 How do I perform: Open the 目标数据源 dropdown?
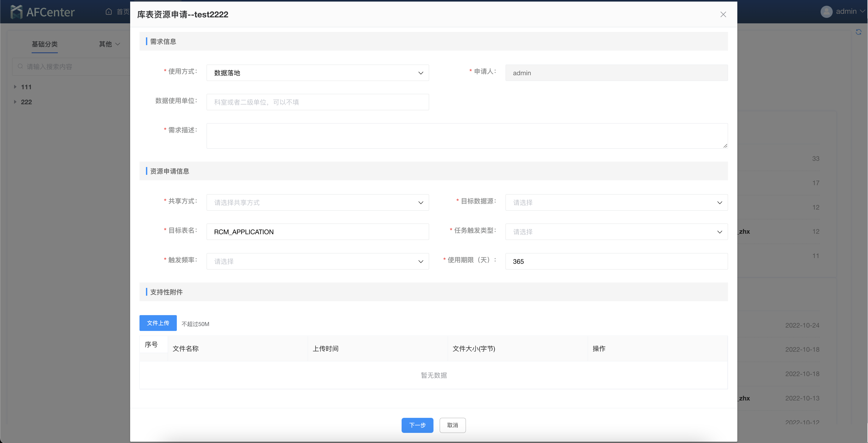pyautogui.click(x=616, y=203)
